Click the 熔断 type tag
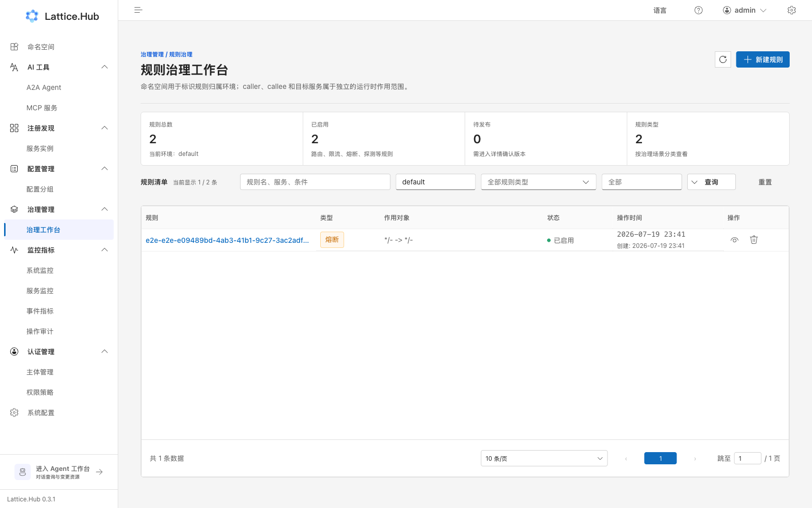The height and width of the screenshot is (508, 812). pos(332,240)
